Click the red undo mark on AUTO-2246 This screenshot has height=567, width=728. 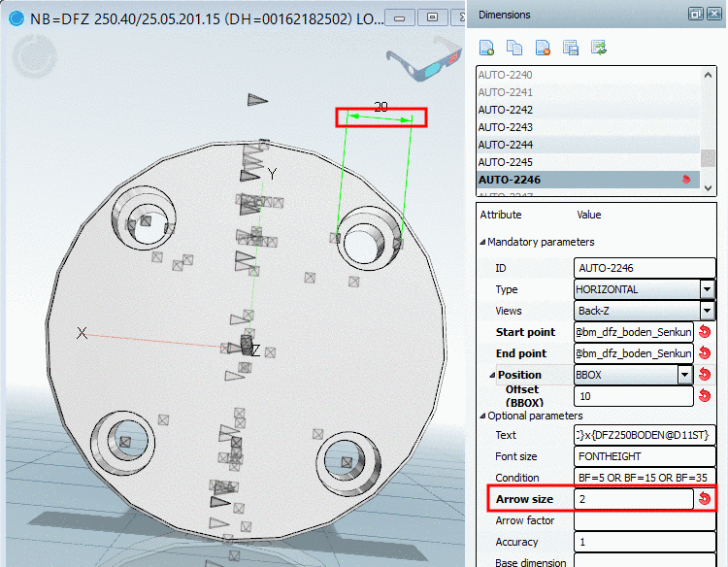pyautogui.click(x=686, y=180)
